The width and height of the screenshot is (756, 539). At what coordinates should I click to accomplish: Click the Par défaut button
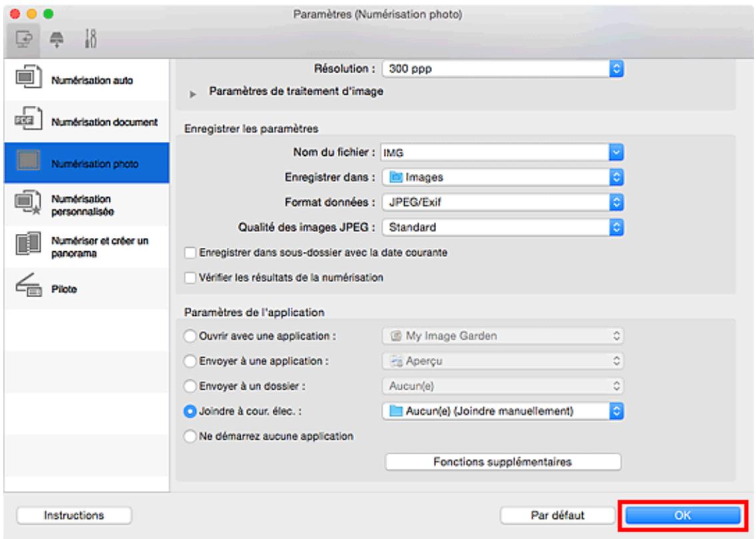557,516
